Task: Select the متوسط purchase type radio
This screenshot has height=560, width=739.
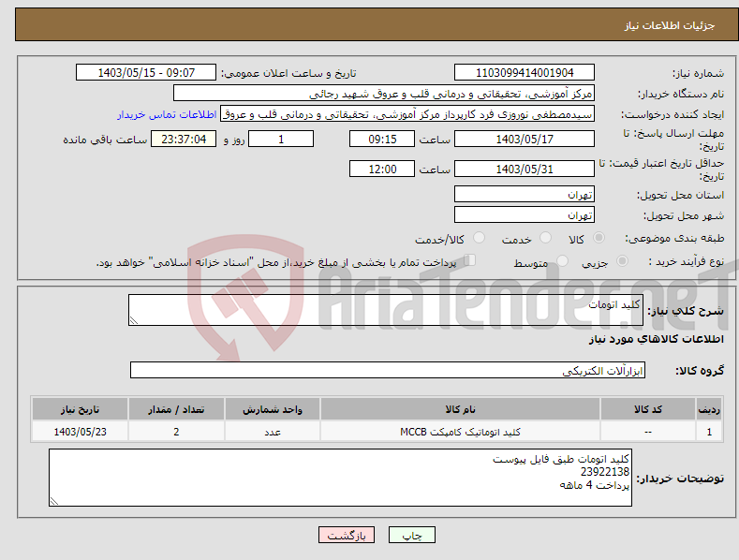Action: point(562,260)
